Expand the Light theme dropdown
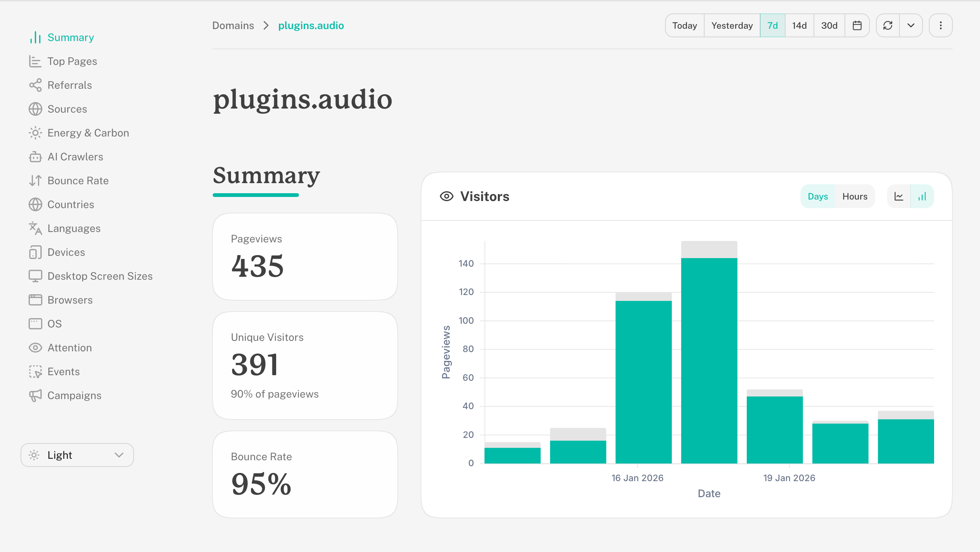 click(77, 455)
